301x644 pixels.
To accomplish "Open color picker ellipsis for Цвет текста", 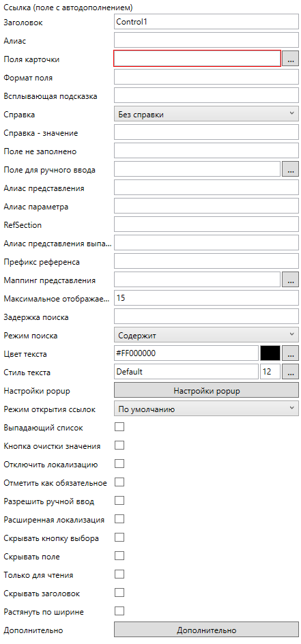I will click(x=290, y=353).
